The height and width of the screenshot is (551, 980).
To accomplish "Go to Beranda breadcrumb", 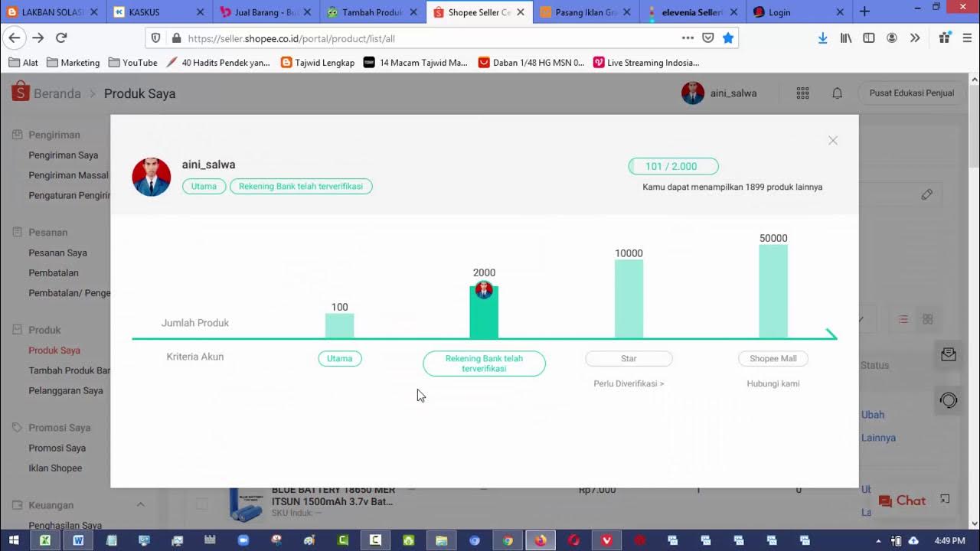I will [x=57, y=93].
